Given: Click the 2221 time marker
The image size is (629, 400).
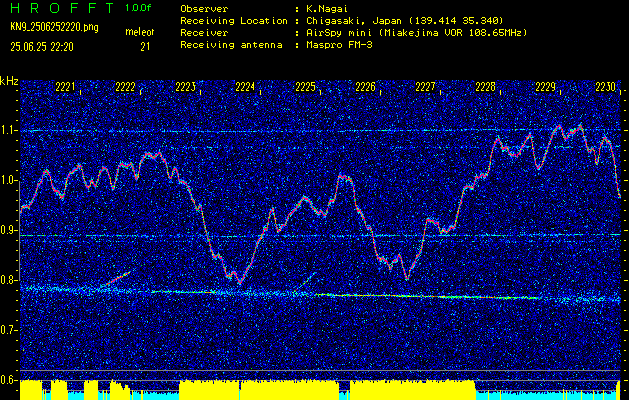Looking at the screenshot, I should (65, 87).
